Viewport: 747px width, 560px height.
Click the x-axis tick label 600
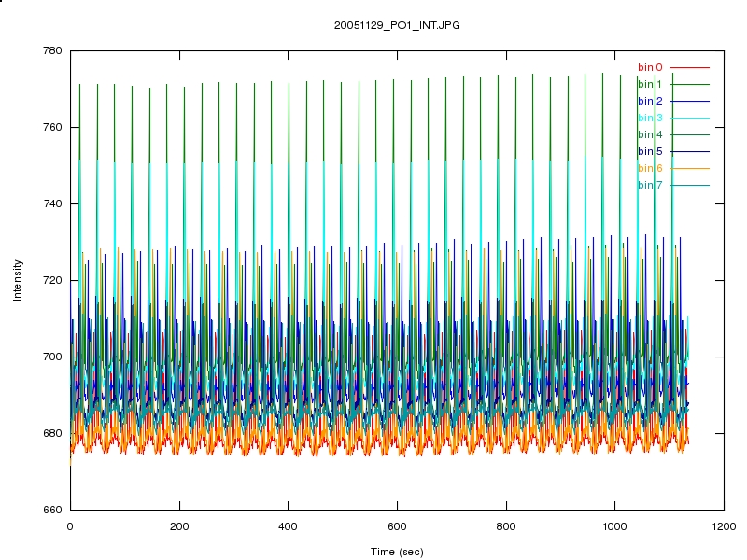[397, 526]
